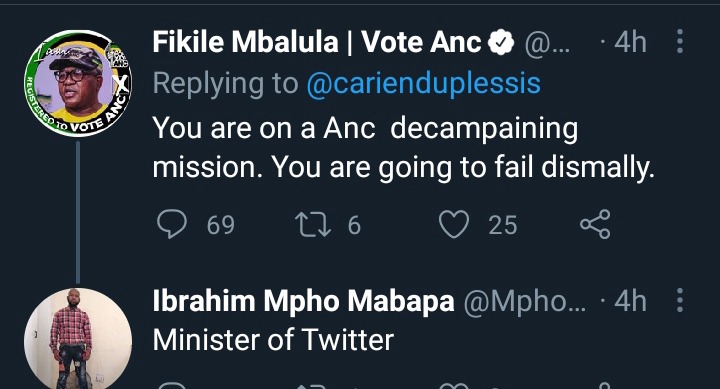Open reply icon on Fikile Mbalula's tweet

pyautogui.click(x=172, y=224)
